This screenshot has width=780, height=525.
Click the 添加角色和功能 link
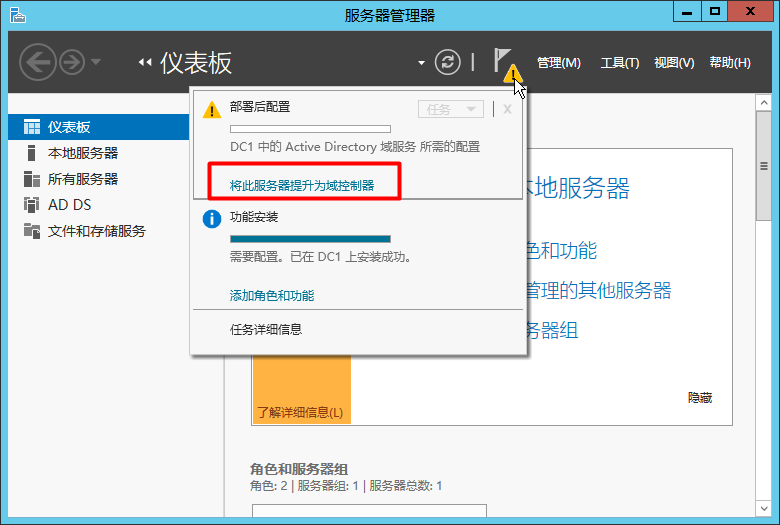pyautogui.click(x=272, y=296)
